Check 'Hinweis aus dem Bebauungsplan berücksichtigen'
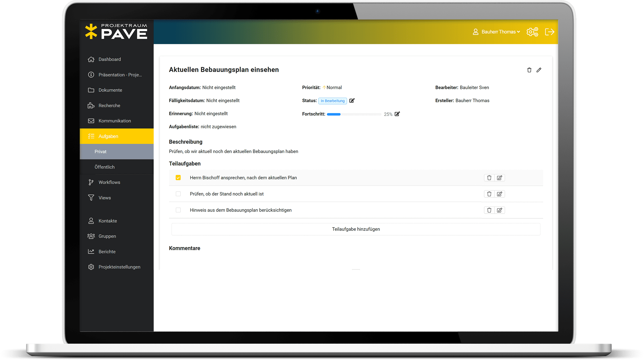This screenshot has width=644, height=360. click(x=178, y=210)
